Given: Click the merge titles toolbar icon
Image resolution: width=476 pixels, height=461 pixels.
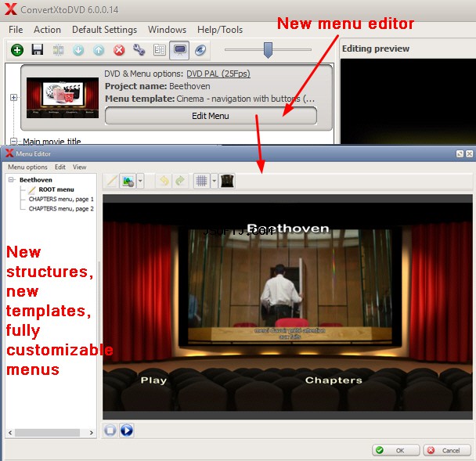Looking at the screenshot, I should [x=58, y=50].
